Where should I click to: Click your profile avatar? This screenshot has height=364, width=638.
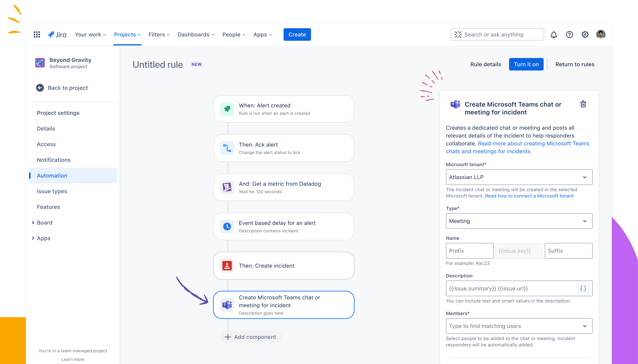pos(601,34)
